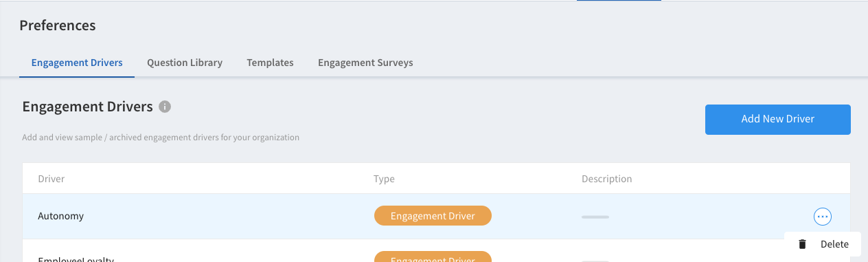
Task: Open the three-dots options for Autonomy row
Action: coord(823,217)
